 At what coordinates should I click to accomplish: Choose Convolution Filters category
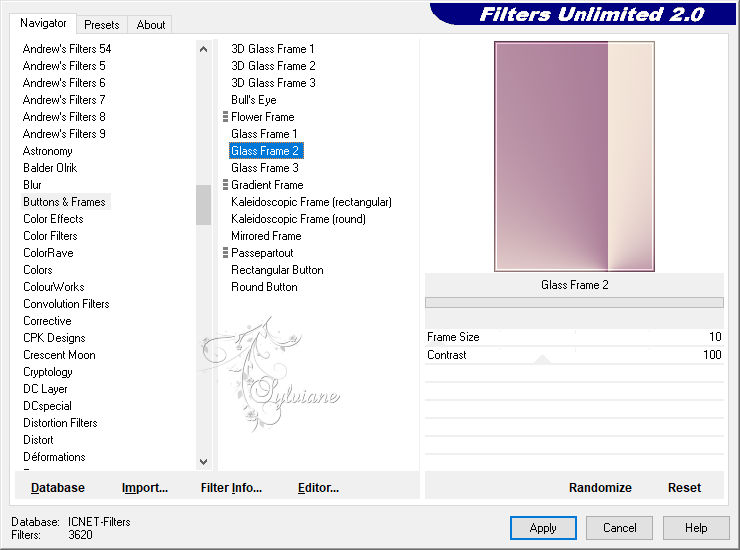tap(67, 304)
